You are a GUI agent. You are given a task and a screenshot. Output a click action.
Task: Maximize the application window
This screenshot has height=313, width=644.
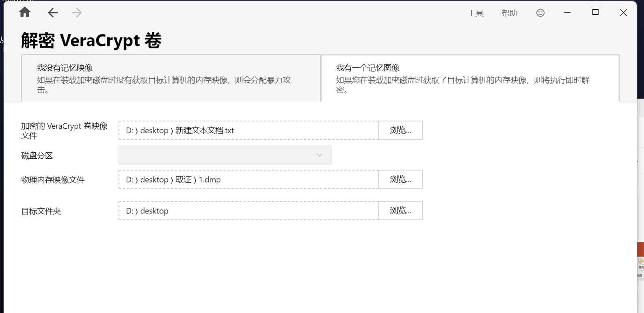[x=595, y=13]
